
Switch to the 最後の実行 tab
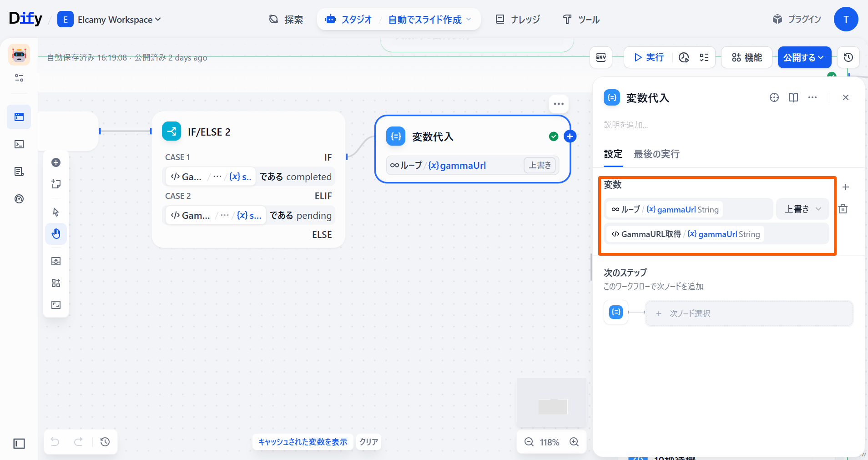pos(656,154)
